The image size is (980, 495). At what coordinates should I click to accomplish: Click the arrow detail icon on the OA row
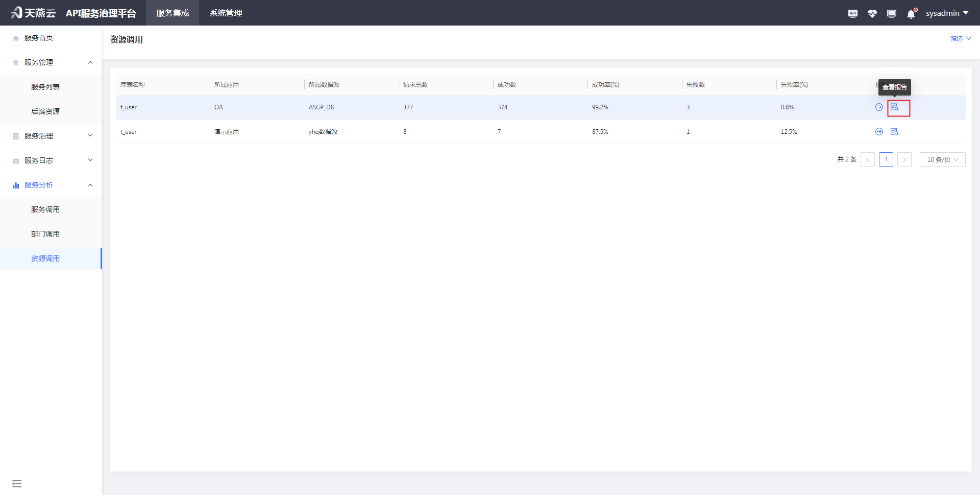click(879, 107)
